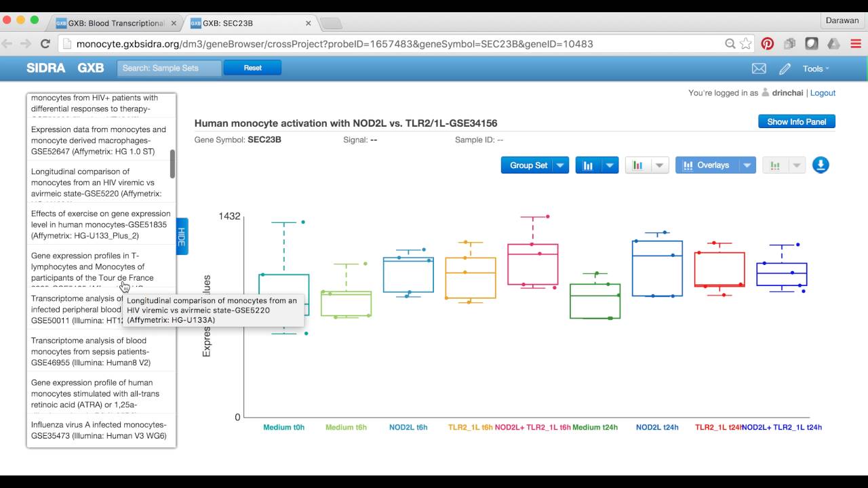Click the browser address bar URL
Viewport: 868px width, 488px height.
335,44
